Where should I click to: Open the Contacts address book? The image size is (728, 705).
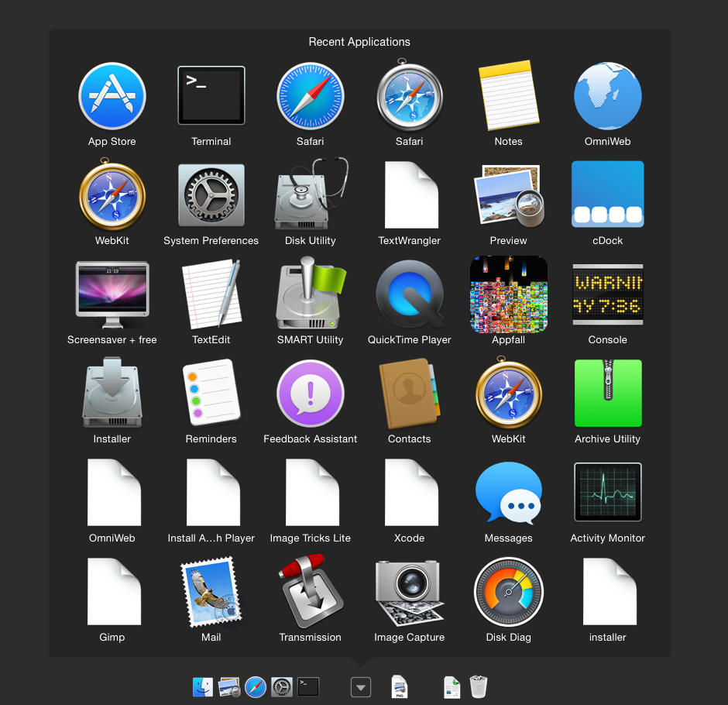pyautogui.click(x=410, y=394)
